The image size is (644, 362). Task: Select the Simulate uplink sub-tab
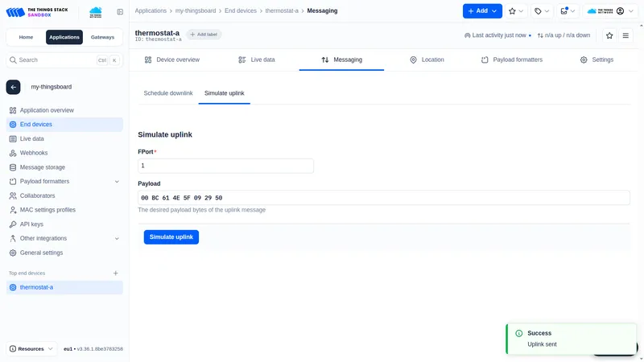[225, 93]
